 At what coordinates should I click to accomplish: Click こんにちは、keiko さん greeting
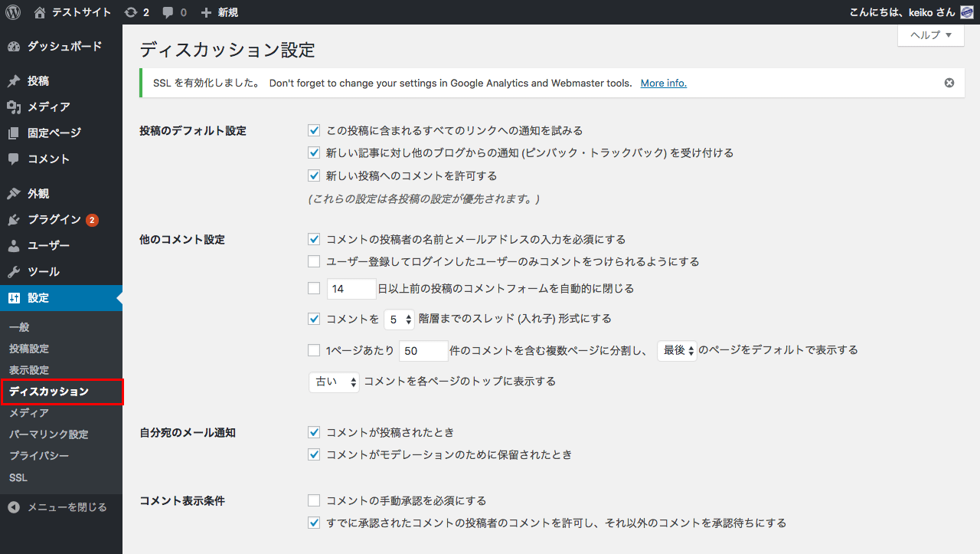[x=903, y=12]
